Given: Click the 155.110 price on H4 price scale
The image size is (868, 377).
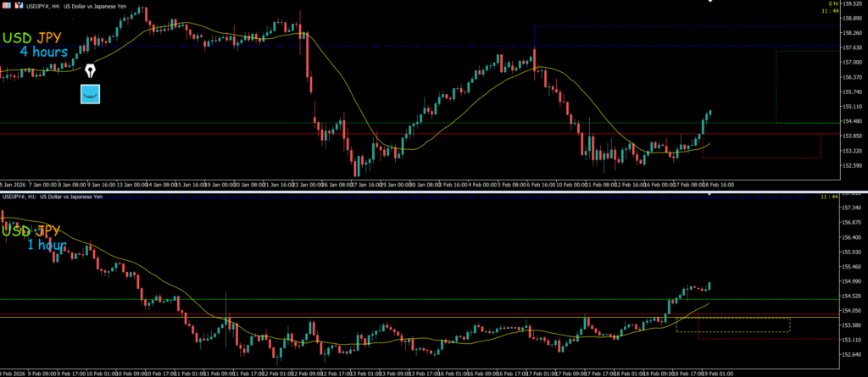Looking at the screenshot, I should click(x=849, y=107).
